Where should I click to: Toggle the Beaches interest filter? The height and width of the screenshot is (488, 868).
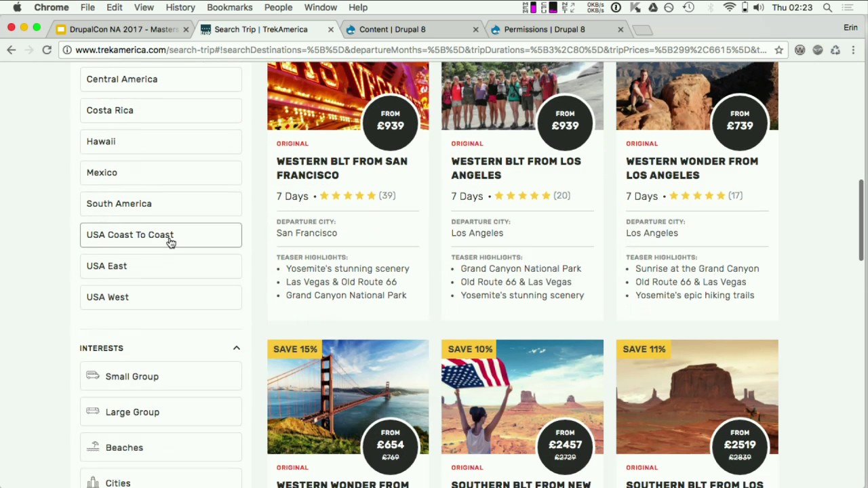click(161, 448)
